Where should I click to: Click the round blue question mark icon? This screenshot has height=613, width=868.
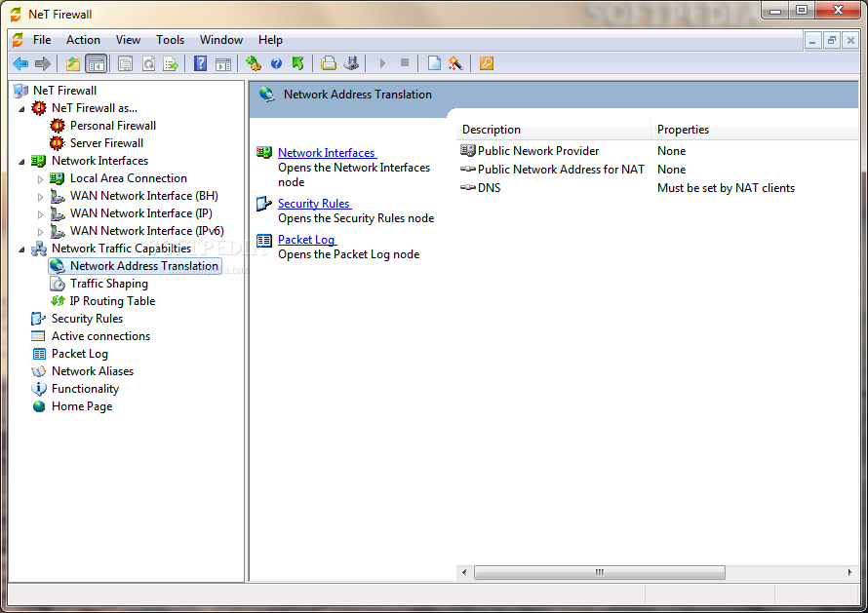pyautogui.click(x=276, y=63)
